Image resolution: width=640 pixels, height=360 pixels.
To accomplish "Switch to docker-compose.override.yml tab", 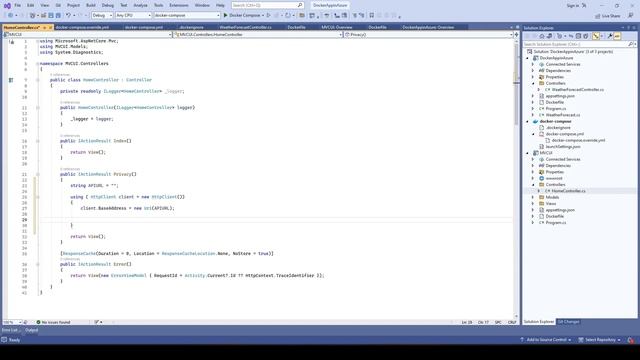I will point(82,27).
